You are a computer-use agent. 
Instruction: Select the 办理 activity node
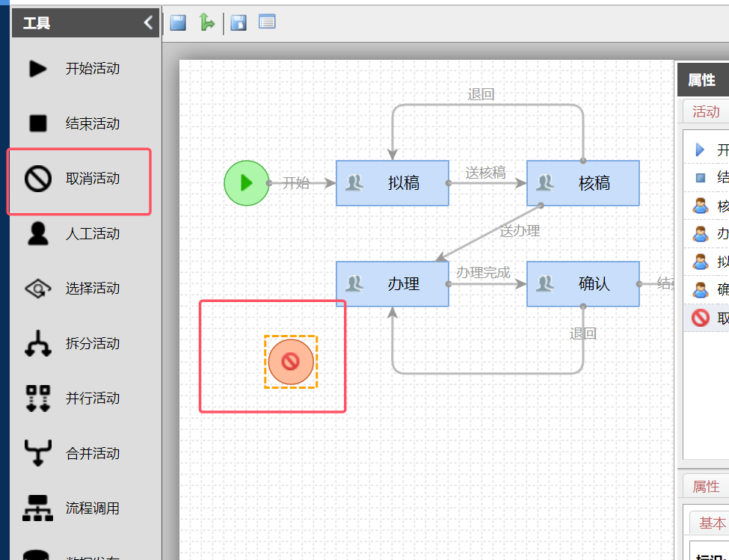pos(393,284)
